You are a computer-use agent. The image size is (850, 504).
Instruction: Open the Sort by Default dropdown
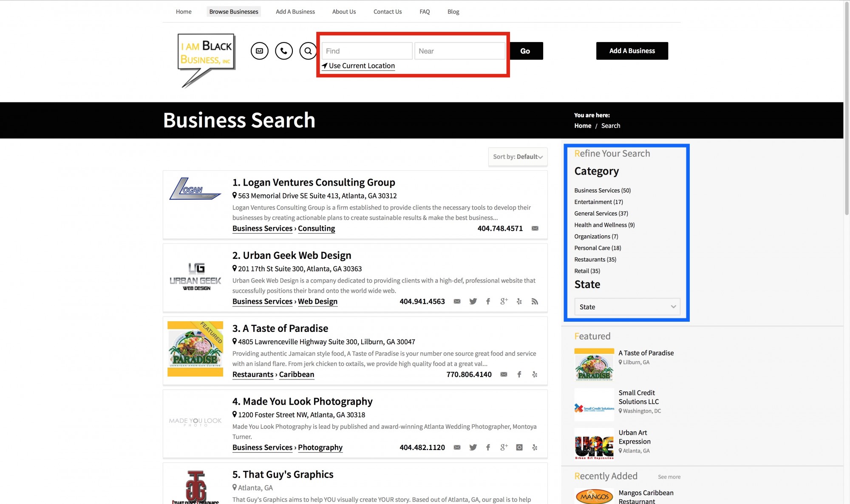coord(518,157)
